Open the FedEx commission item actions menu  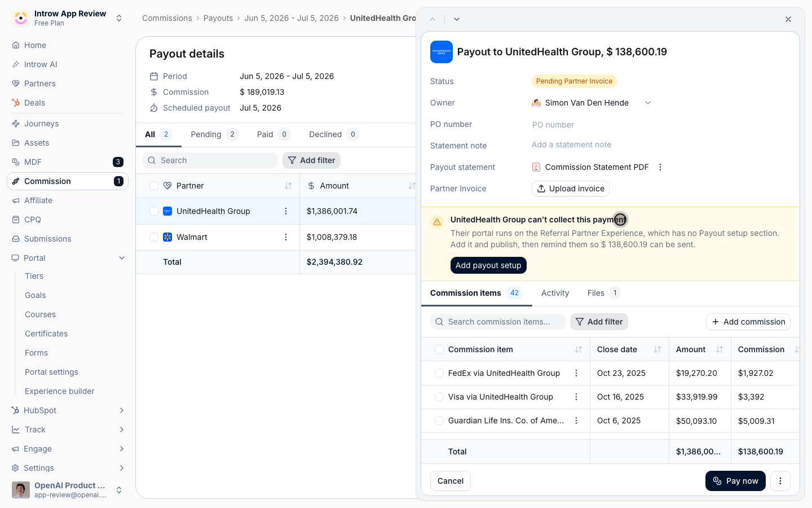pos(576,373)
